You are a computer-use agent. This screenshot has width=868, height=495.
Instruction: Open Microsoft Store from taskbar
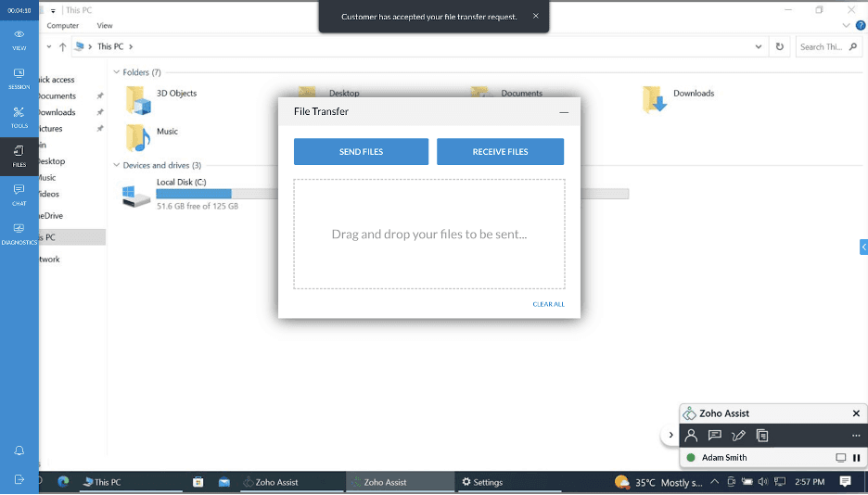[x=198, y=482]
